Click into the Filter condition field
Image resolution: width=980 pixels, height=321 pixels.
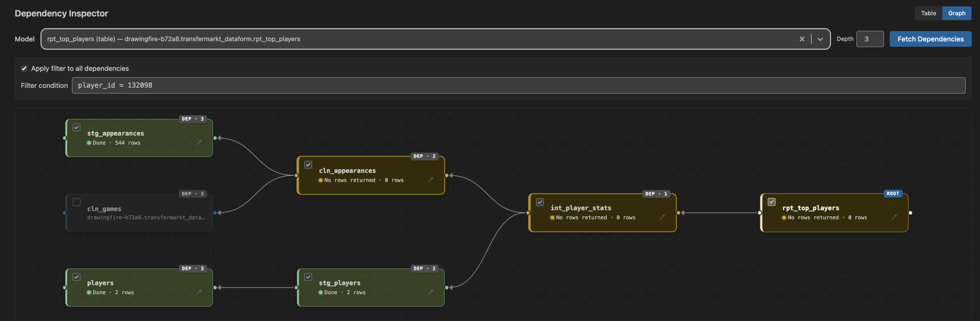[518, 85]
